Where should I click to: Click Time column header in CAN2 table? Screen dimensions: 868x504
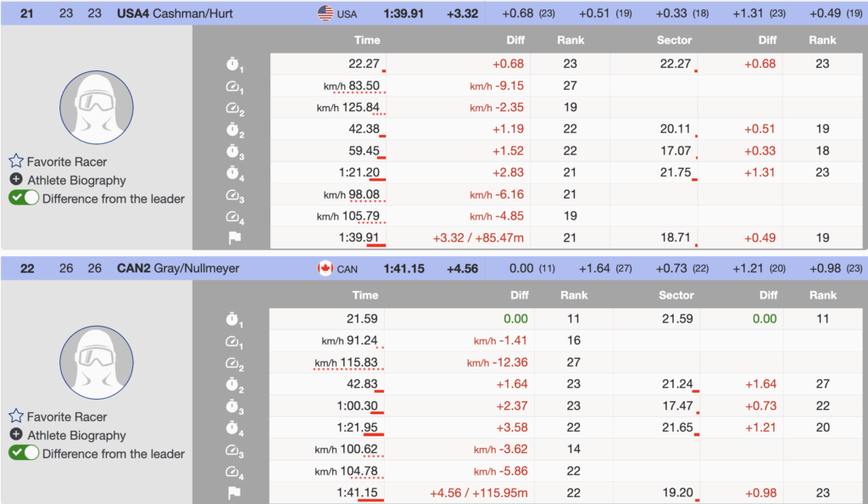365,295
